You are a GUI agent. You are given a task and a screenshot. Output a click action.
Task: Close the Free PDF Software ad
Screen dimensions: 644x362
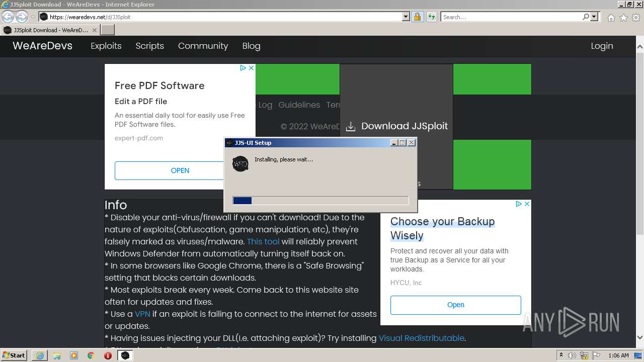(251, 68)
